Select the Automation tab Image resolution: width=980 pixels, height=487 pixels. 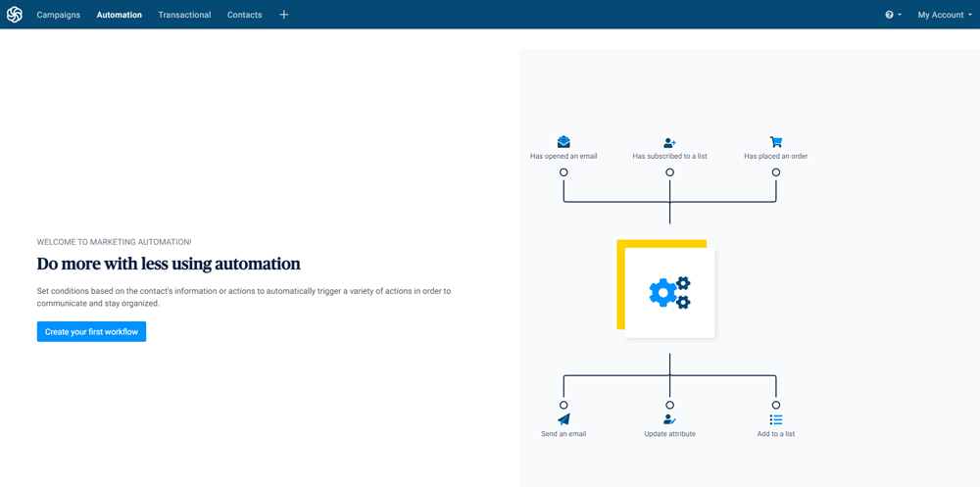(119, 15)
